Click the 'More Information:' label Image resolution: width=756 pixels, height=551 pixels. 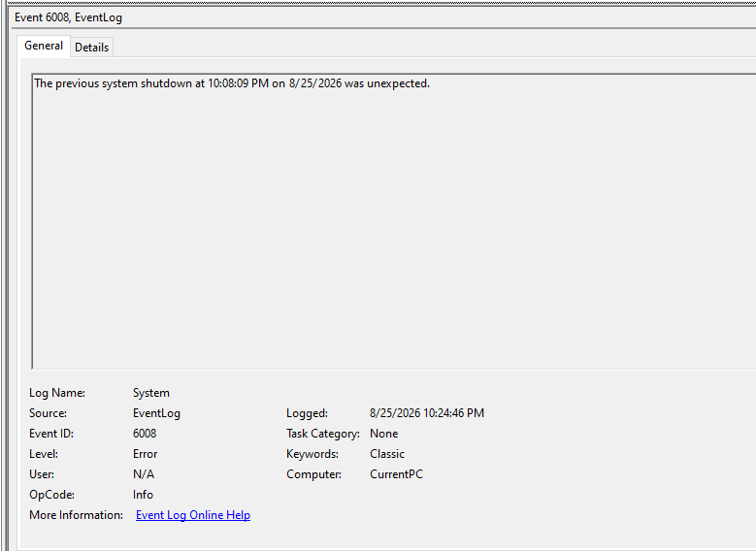(76, 515)
